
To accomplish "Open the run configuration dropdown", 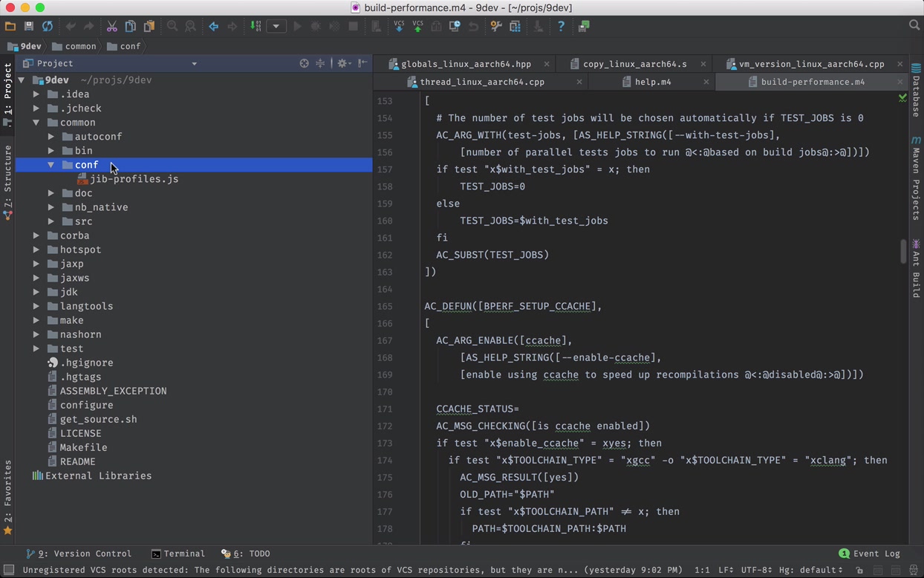I will click(x=276, y=26).
